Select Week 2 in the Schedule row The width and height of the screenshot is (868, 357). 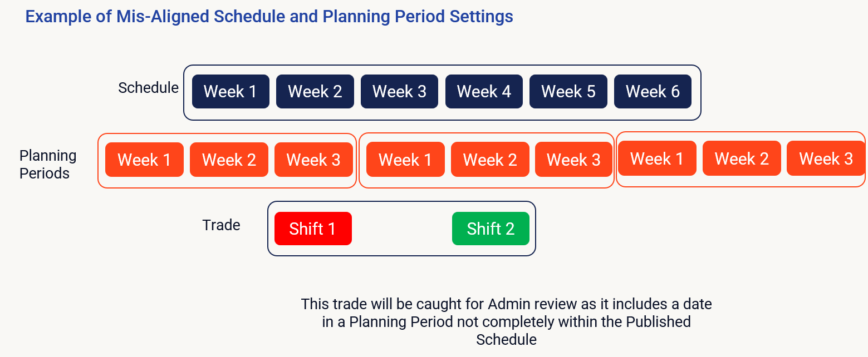(315, 91)
